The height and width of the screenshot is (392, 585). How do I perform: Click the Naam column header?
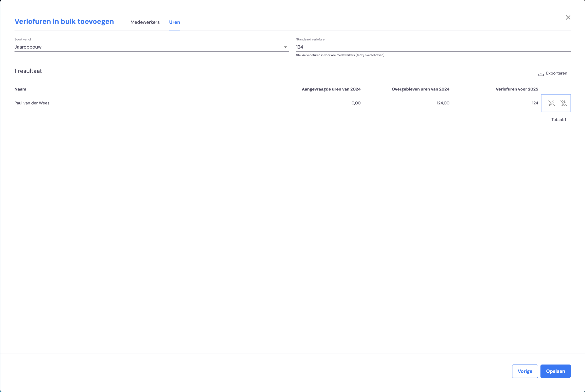click(x=20, y=89)
